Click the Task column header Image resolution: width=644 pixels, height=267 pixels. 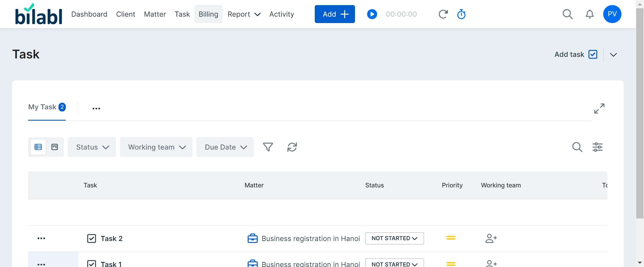pos(90,185)
